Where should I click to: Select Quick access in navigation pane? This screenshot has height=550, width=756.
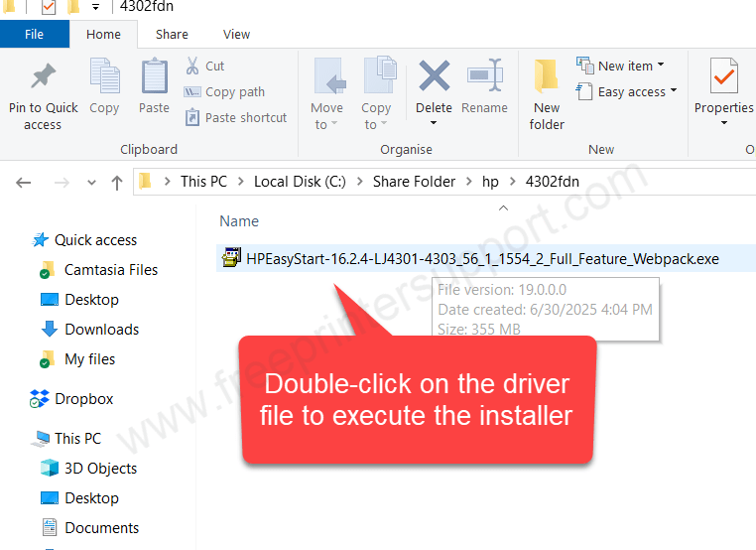point(95,240)
